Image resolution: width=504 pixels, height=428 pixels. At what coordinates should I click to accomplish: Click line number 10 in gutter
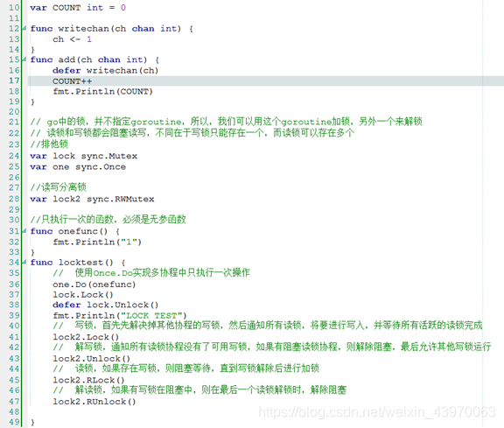tap(14, 7)
